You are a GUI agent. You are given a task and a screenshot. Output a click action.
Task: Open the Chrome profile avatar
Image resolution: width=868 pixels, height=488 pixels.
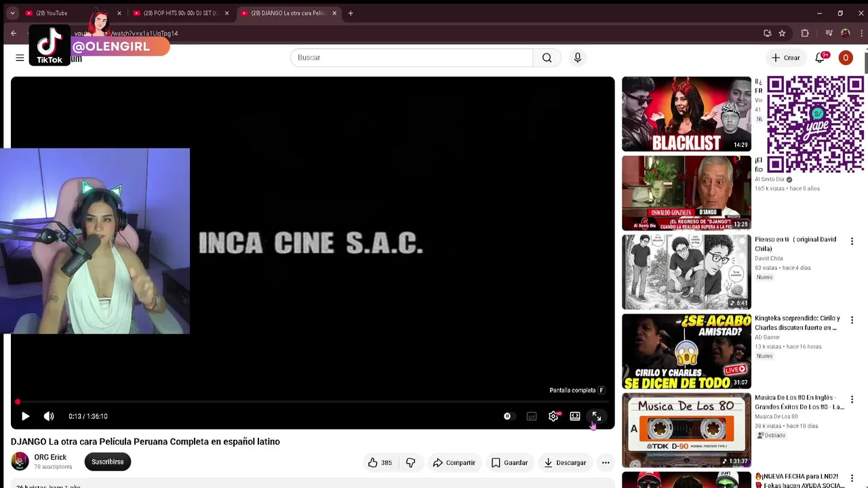(845, 33)
